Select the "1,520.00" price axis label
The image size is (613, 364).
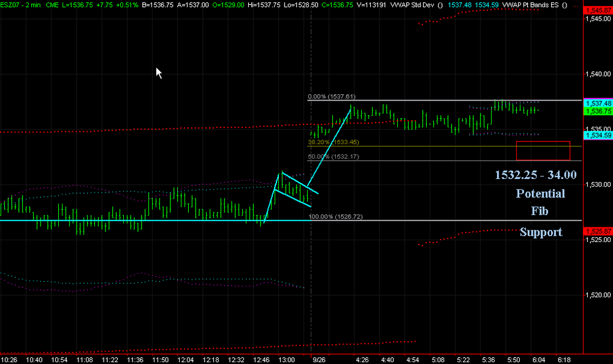point(598,295)
